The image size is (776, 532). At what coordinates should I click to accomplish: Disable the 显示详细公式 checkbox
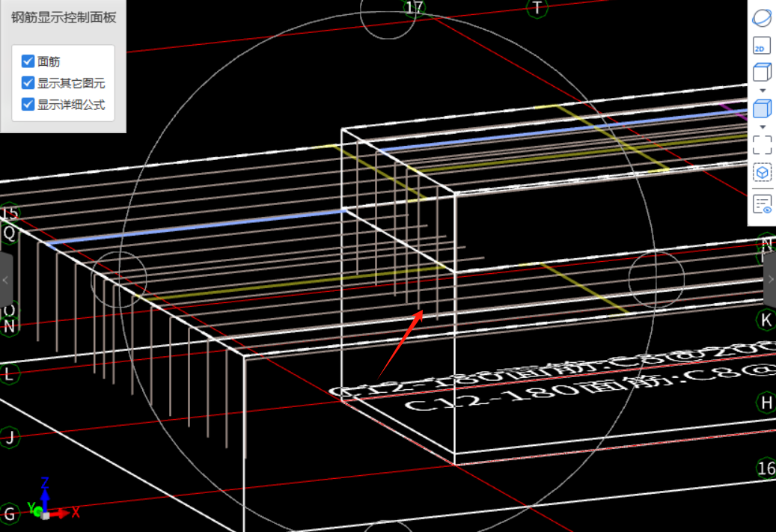(28, 105)
